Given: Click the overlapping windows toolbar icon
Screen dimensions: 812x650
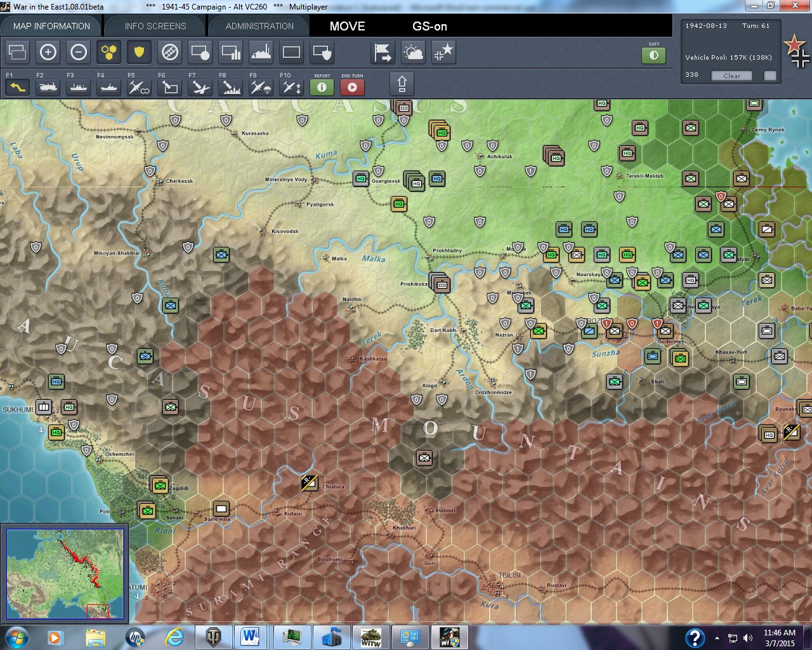Looking at the screenshot, I should 18,52.
